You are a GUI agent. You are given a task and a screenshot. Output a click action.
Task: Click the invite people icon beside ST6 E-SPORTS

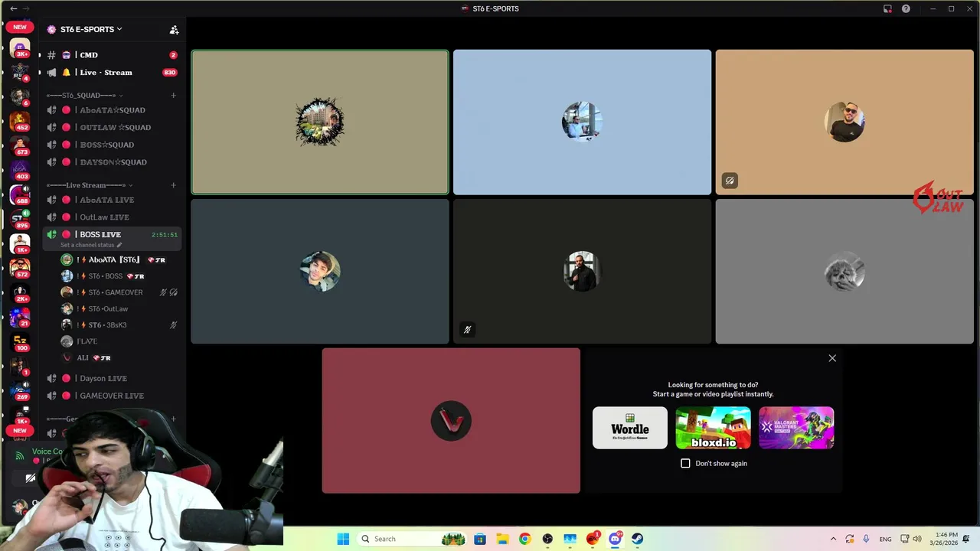coord(174,30)
